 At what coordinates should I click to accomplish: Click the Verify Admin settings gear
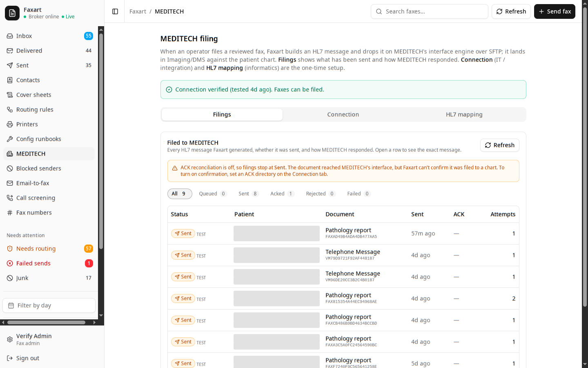click(x=10, y=339)
